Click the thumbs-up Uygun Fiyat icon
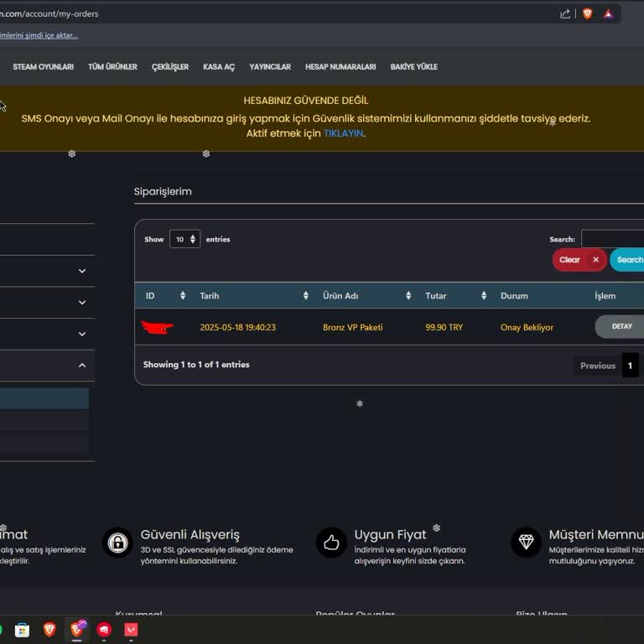Screen dimensions: 644x644 pyautogui.click(x=331, y=543)
